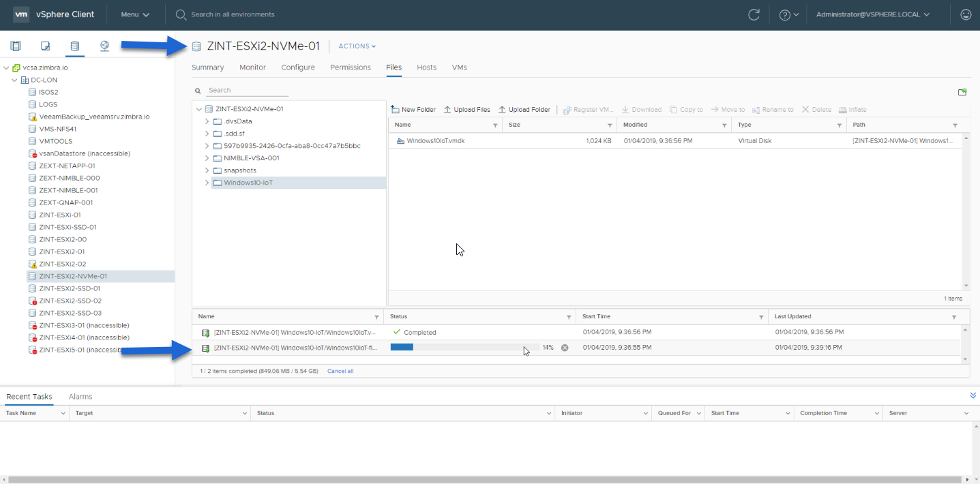
Task: Click the green icon at files pane top right
Action: 962,92
